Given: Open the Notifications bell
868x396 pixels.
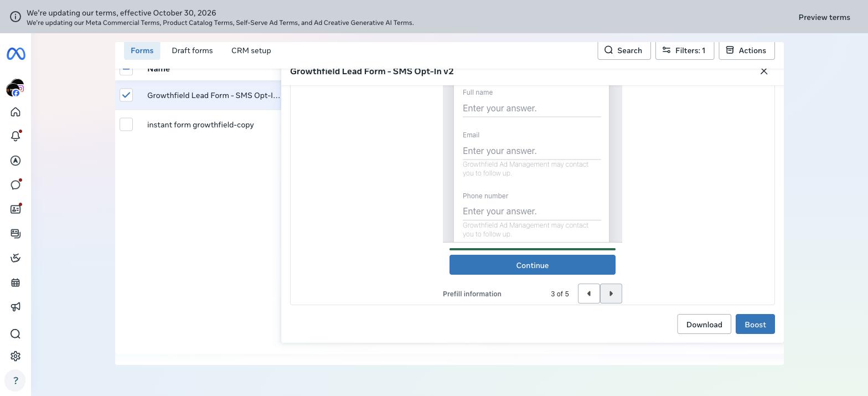Looking at the screenshot, I should coord(15,136).
